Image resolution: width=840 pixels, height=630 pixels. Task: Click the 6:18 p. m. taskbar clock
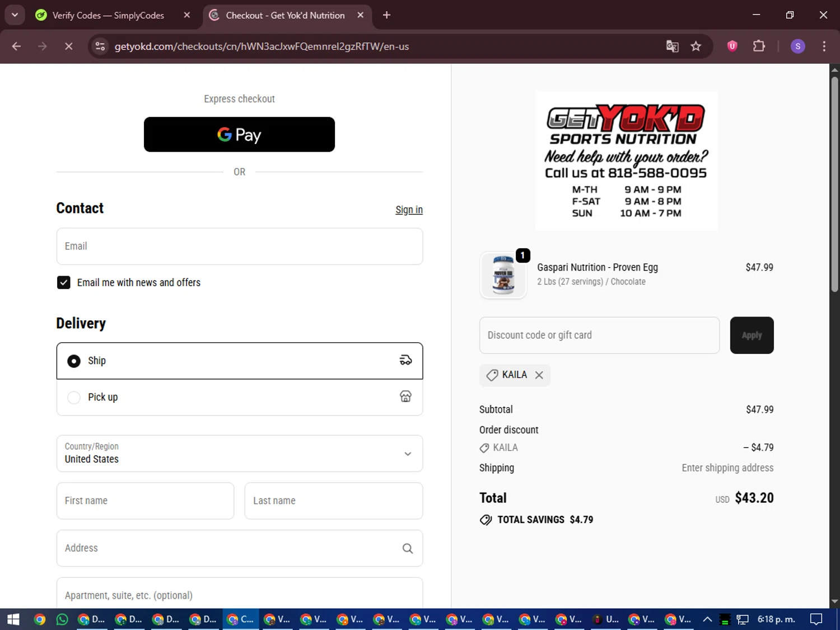click(776, 619)
